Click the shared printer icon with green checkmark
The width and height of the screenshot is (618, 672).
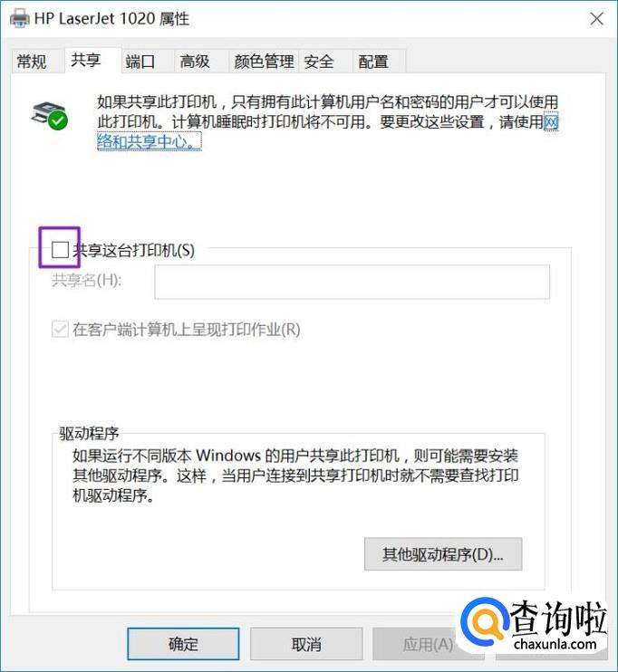tap(50, 115)
